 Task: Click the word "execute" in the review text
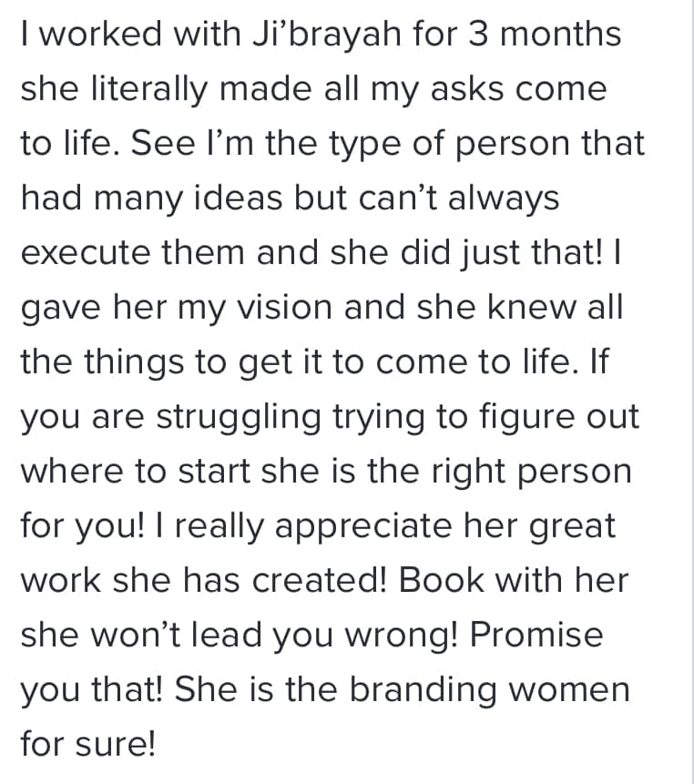[86, 252]
